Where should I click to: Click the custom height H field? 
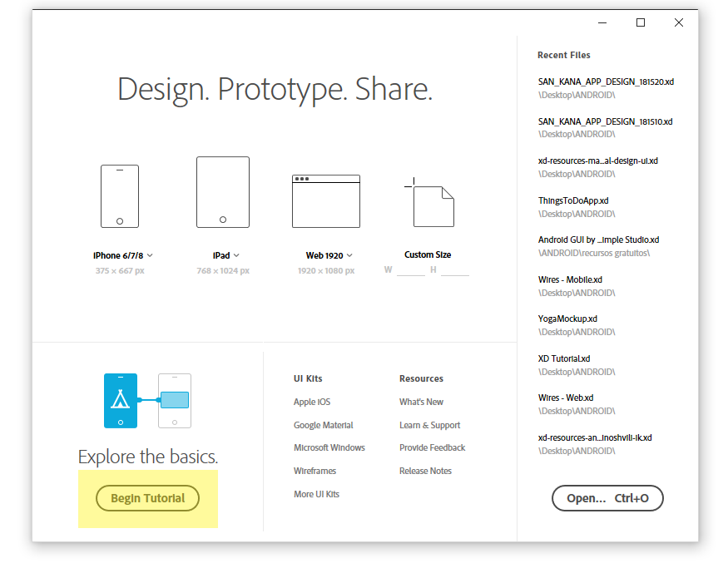coord(455,270)
